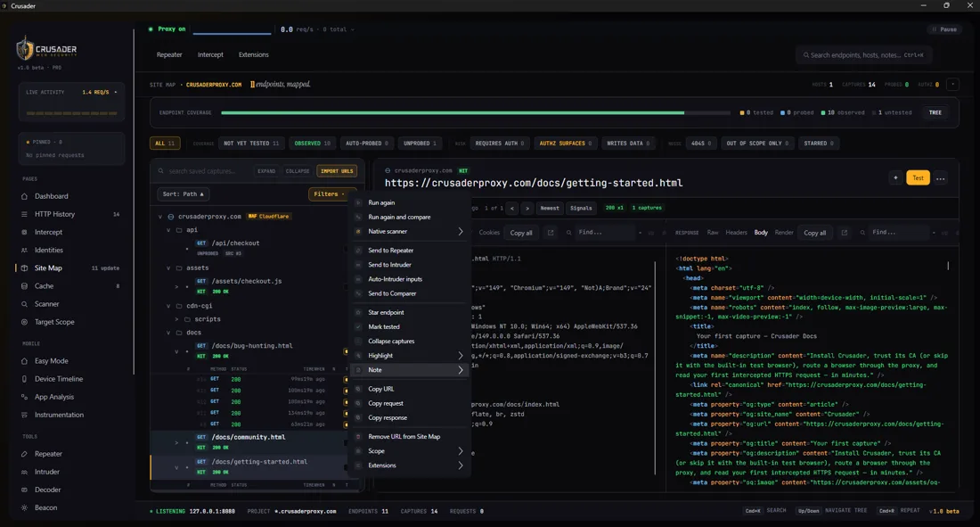Go to next capture arrow
This screenshot has width=980, height=527.
click(x=527, y=208)
